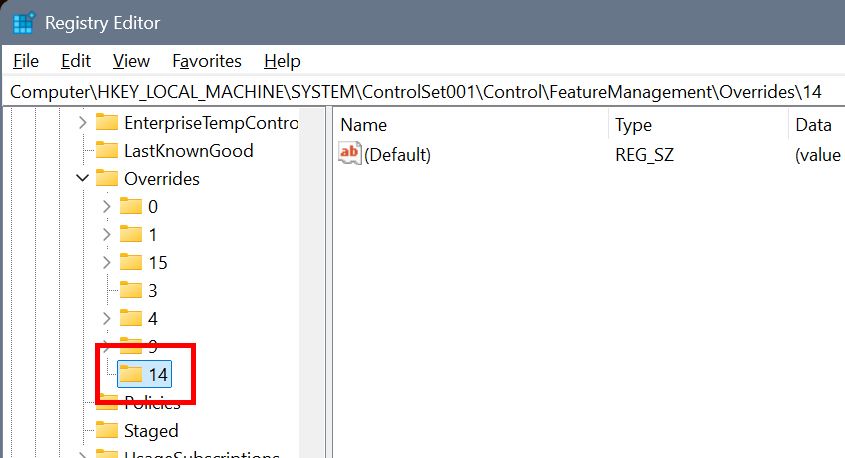This screenshot has width=845, height=458.
Task: Click the tree pane vertical scrollbar
Action: point(313,282)
